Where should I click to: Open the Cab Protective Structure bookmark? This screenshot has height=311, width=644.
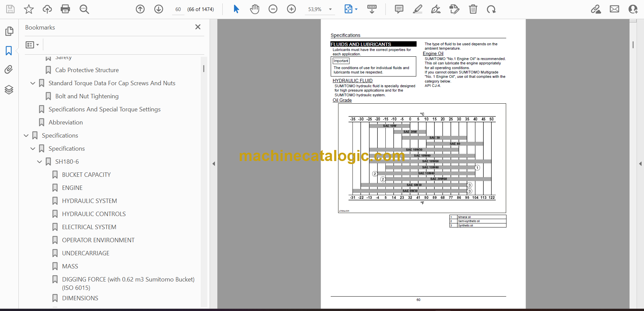(87, 70)
